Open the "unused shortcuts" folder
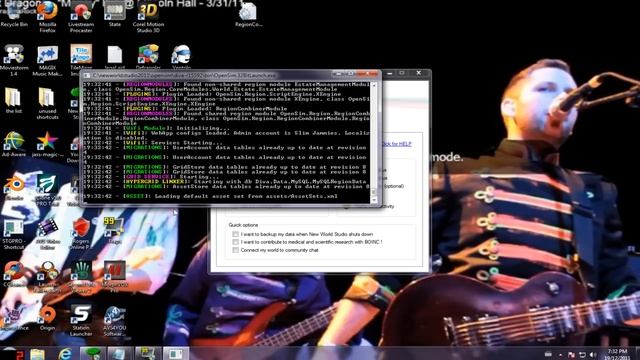The height and width of the screenshot is (360, 640). pos(47,103)
